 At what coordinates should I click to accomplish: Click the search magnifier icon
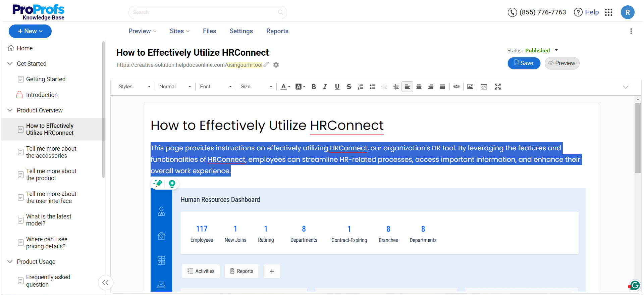click(x=280, y=12)
